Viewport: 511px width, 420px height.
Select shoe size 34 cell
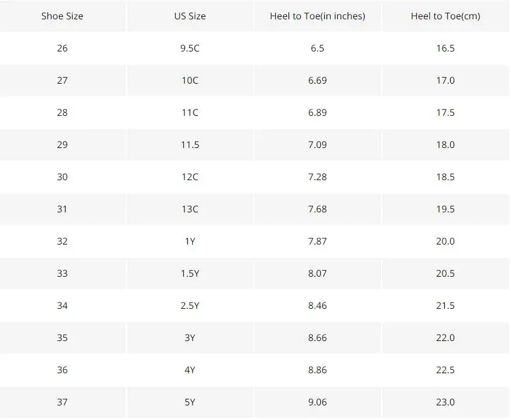[62, 306]
